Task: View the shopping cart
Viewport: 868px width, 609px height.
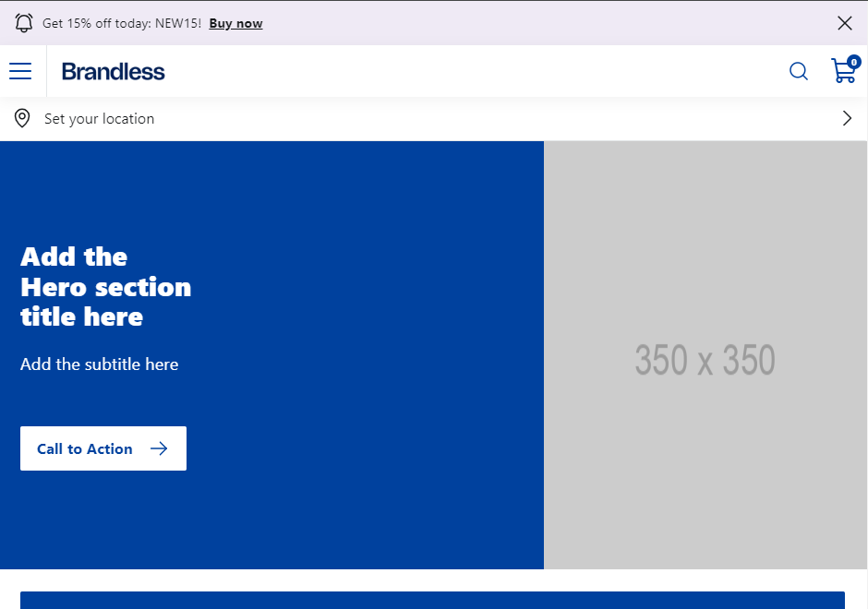Action: [845, 70]
